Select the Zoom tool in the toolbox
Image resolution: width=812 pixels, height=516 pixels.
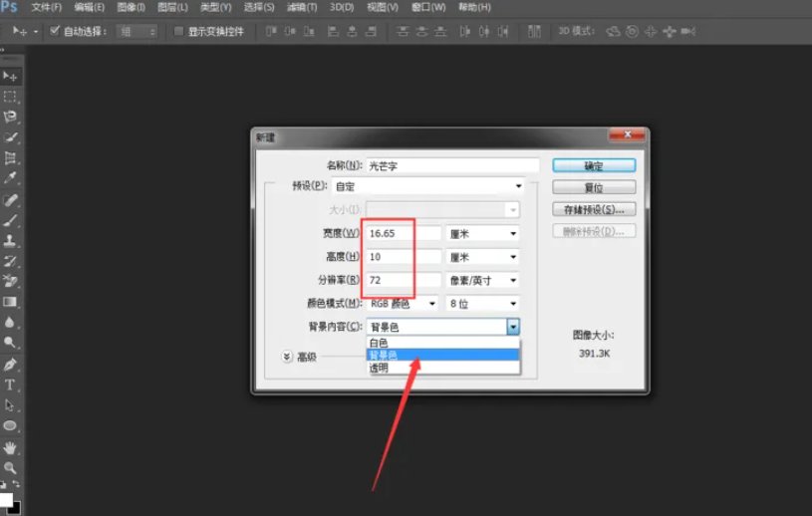[10, 468]
